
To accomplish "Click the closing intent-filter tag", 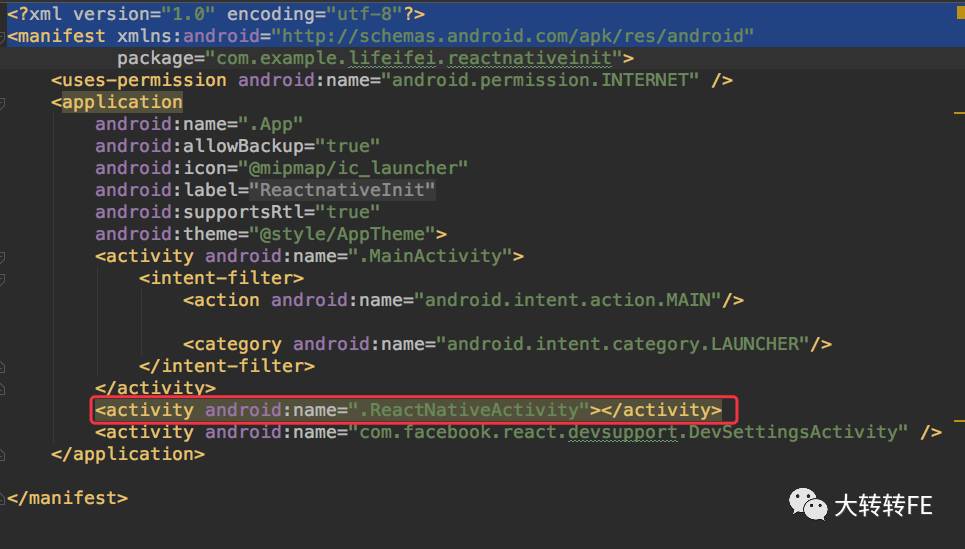I will [x=227, y=366].
